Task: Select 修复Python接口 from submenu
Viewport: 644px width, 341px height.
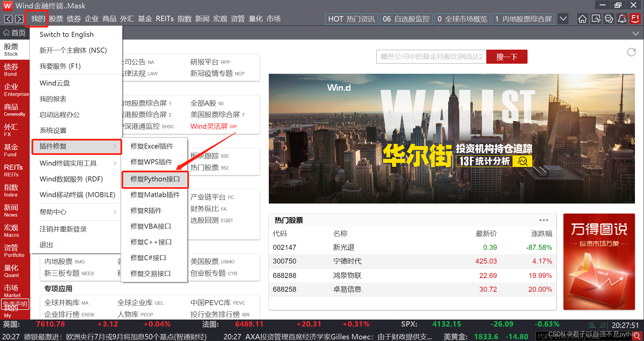Action: tap(155, 179)
